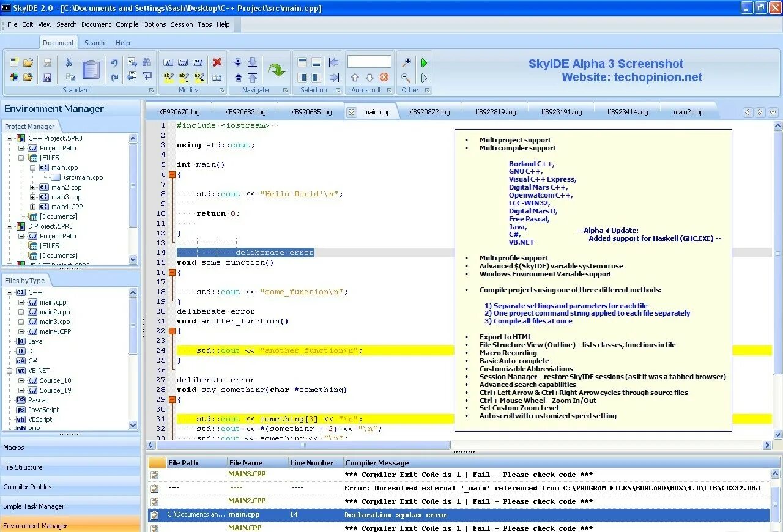Open the tab list dropdown arrow
The image size is (783, 532).
(773, 113)
